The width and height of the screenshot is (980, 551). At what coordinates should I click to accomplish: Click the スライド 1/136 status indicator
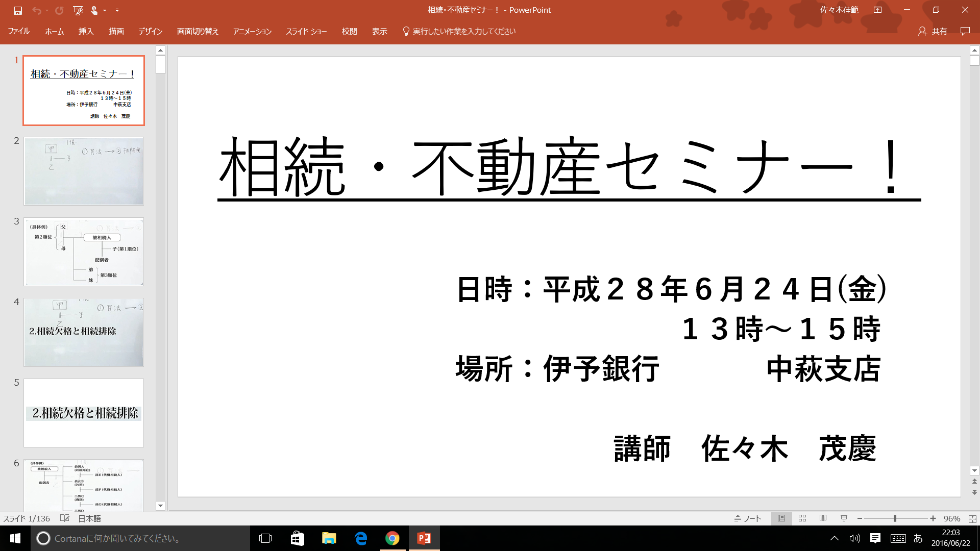27,518
